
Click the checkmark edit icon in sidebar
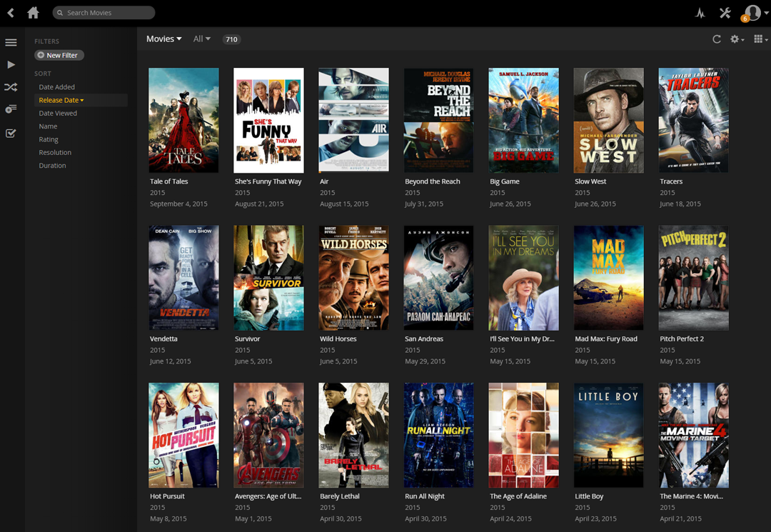click(x=11, y=134)
